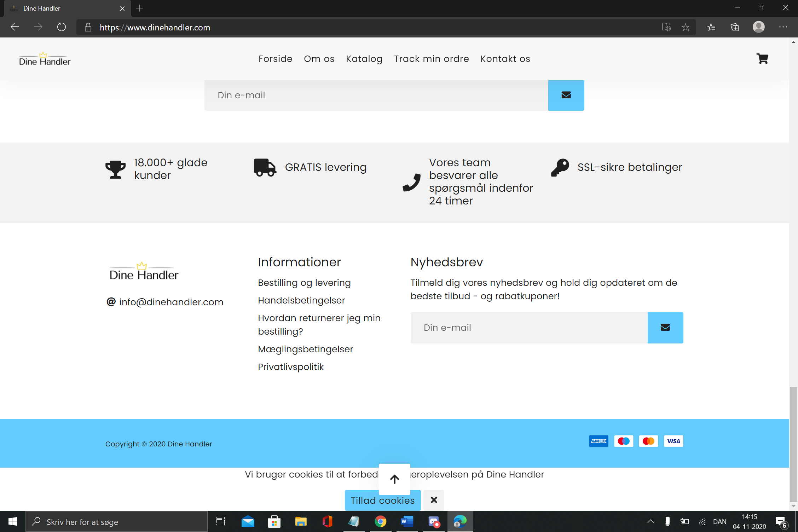Open Google Chrome from taskbar
This screenshot has height=532, width=798.
click(x=380, y=521)
